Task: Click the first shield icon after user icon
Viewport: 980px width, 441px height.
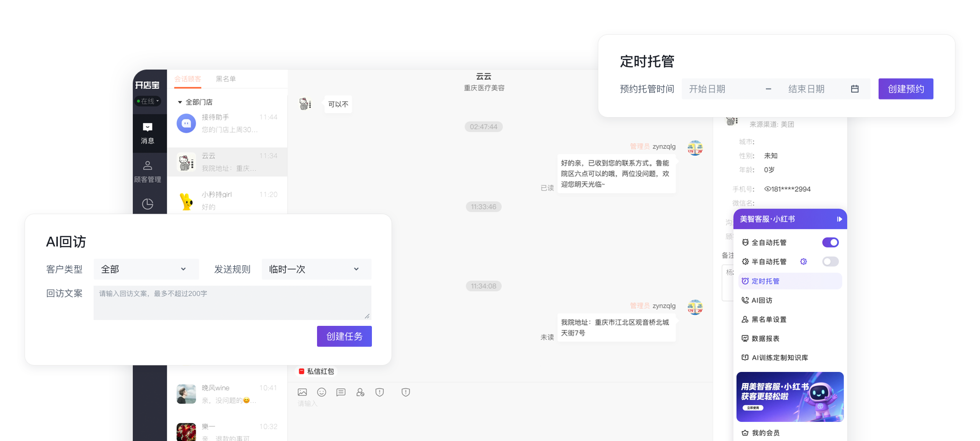Action: click(x=380, y=392)
